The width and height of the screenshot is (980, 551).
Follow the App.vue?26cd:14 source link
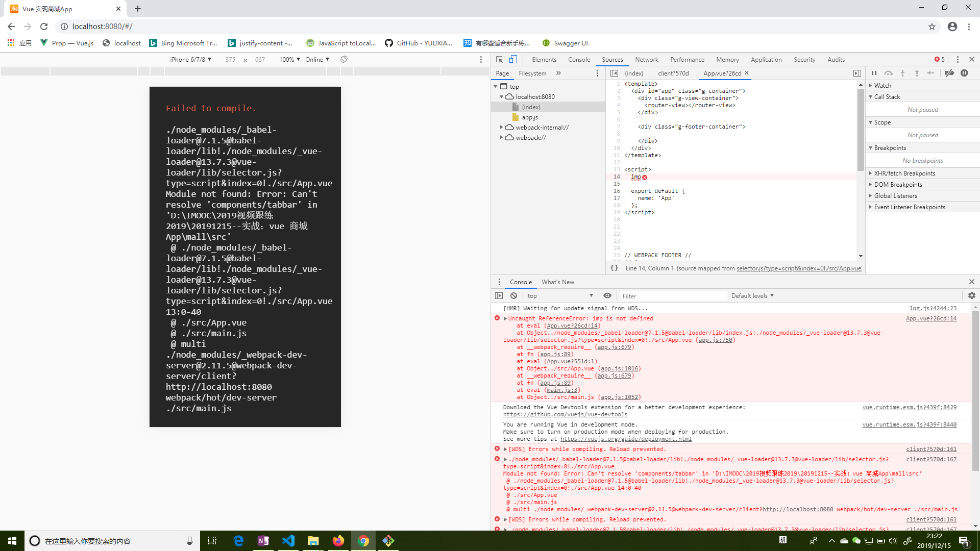point(931,318)
